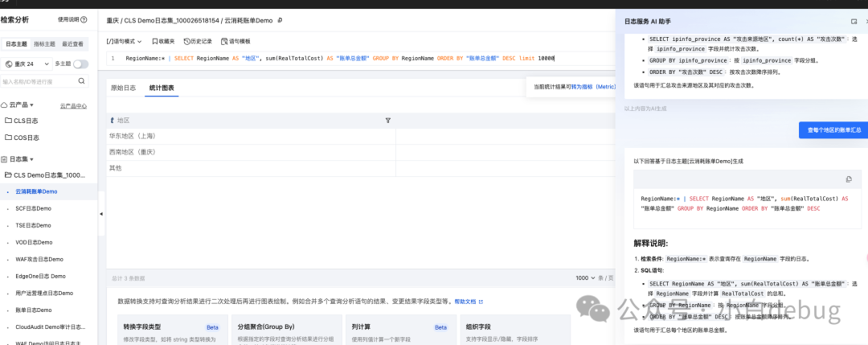Collapse the left sidebar with the arrow handle
The height and width of the screenshot is (345, 868).
coord(101,214)
